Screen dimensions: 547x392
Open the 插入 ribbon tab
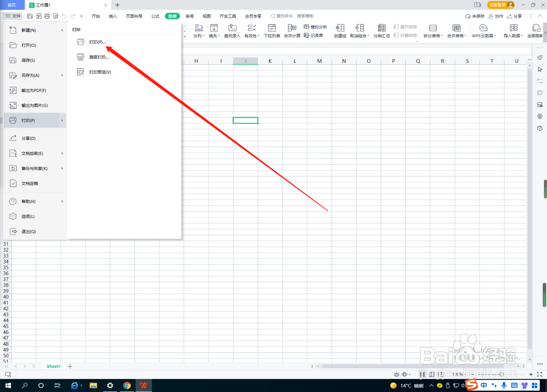coord(113,16)
